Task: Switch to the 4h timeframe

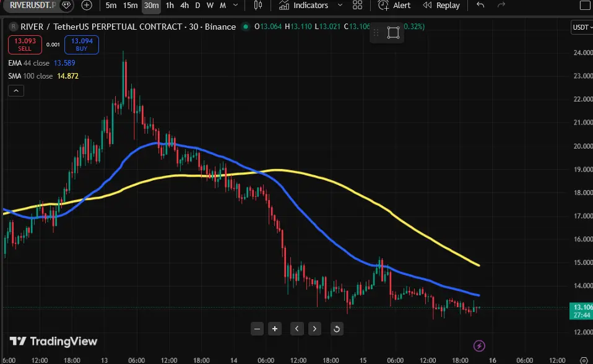Action: (x=184, y=6)
